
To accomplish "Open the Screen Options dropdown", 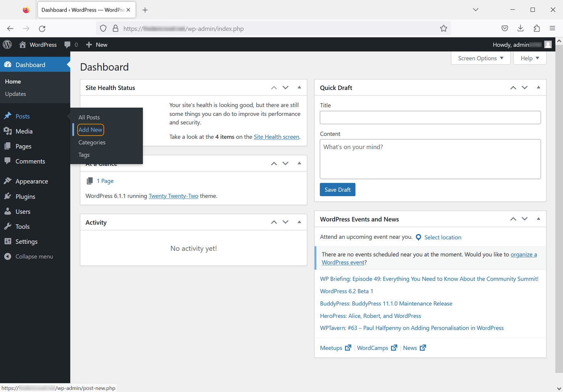I will 481,58.
